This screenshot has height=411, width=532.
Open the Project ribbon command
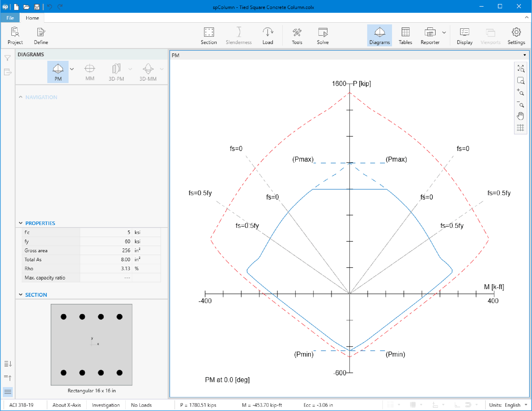click(x=15, y=35)
